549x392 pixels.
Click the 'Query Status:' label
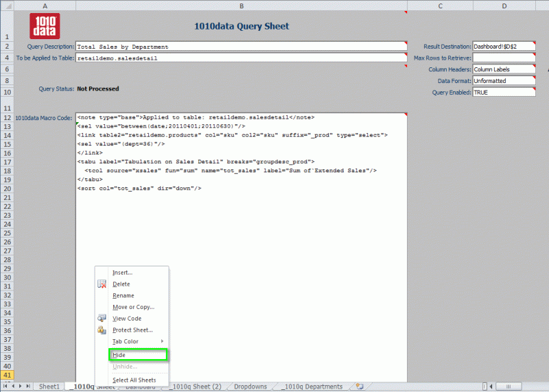click(x=56, y=89)
